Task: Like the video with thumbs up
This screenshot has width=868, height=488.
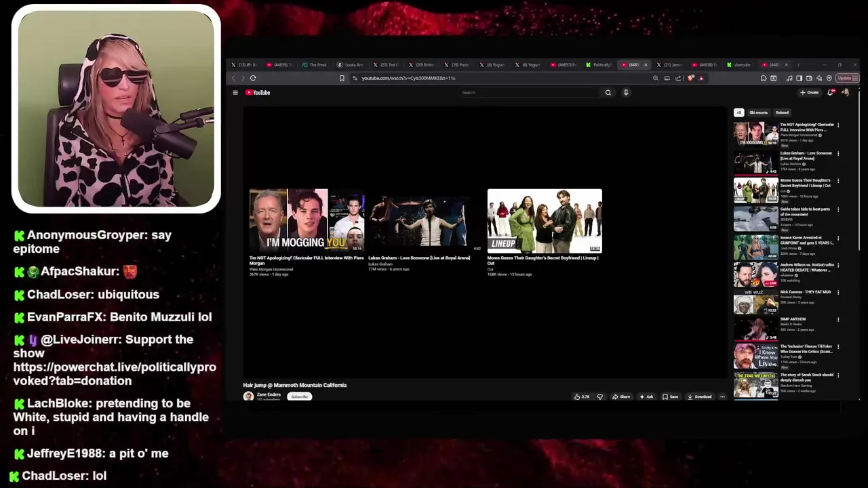Action: (x=581, y=396)
